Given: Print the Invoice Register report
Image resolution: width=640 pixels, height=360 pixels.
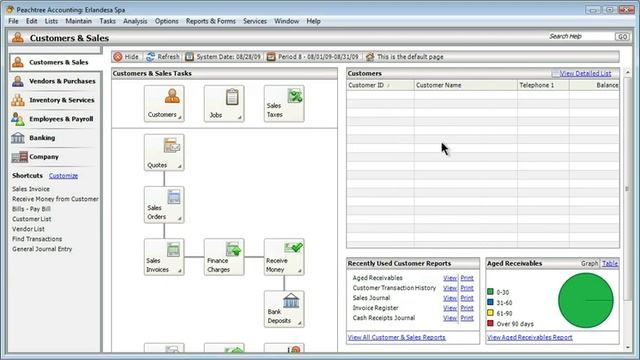Looking at the screenshot, I should (467, 308).
